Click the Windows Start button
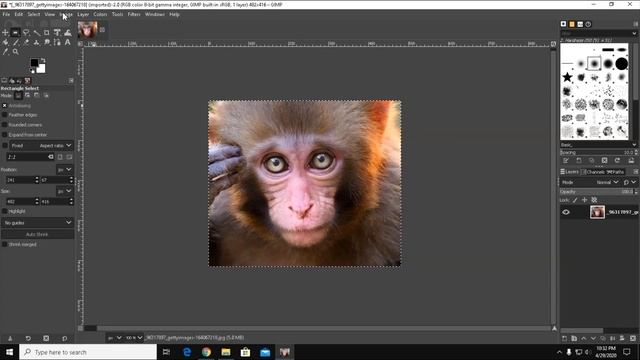The width and height of the screenshot is (640, 360). coord(9,352)
